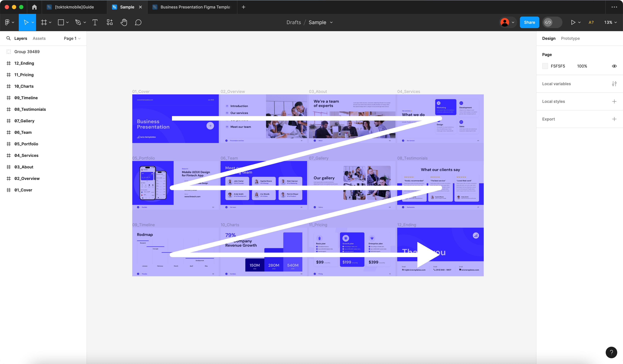Activate the Hand tool
623x364 pixels.
(x=124, y=23)
